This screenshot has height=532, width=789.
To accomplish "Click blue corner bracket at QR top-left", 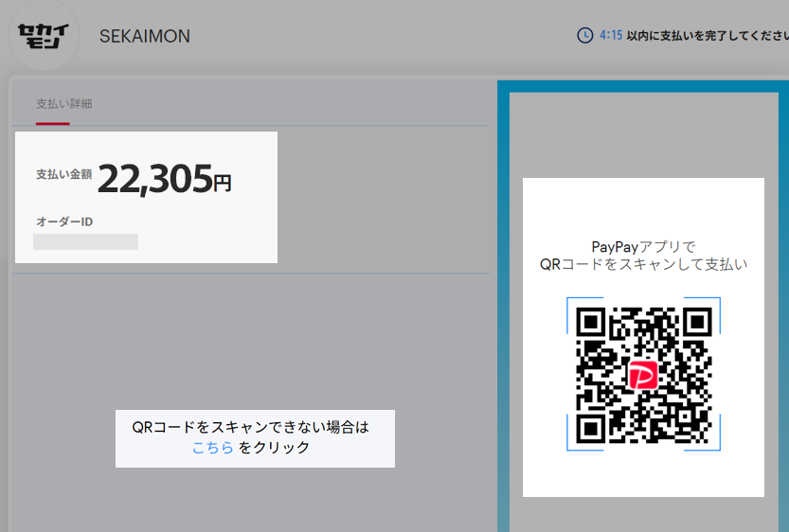I will (x=572, y=303).
